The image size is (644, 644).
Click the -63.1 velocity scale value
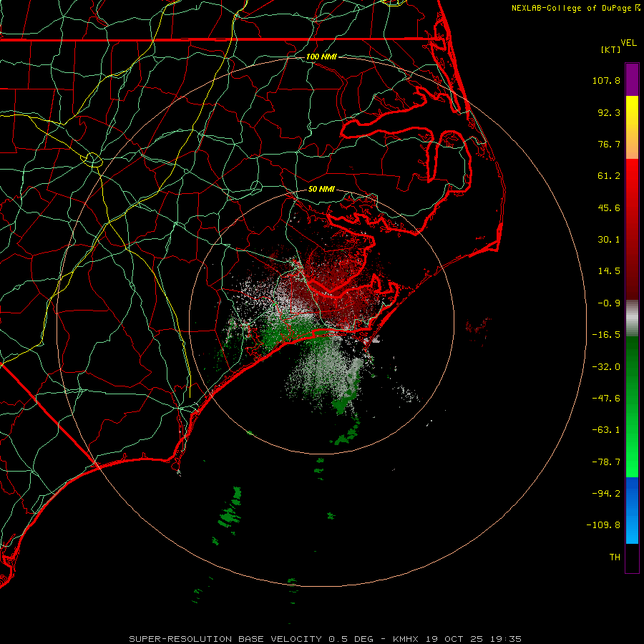[606, 430]
